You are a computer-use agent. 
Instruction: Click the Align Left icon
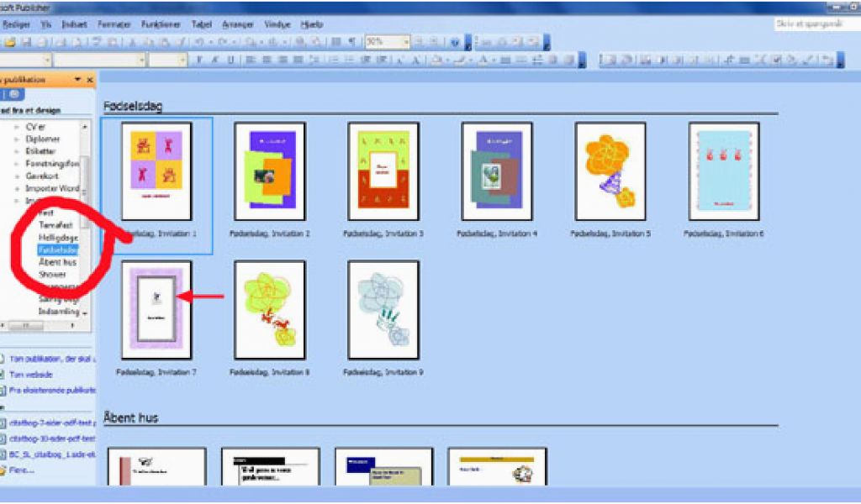pos(251,60)
